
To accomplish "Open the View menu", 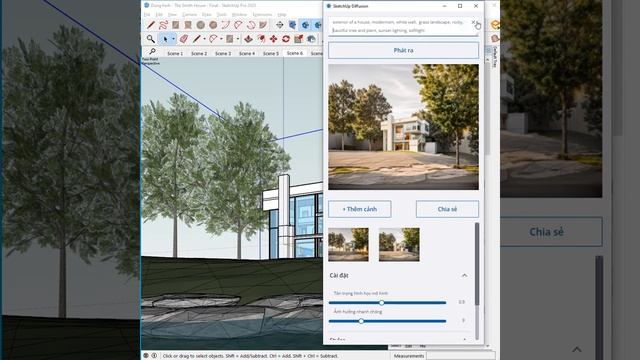I will (x=172, y=15).
